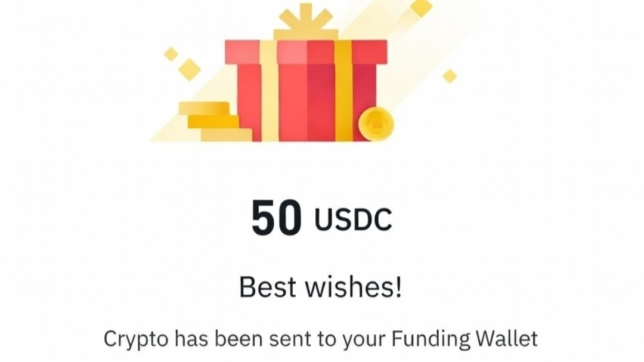The image size is (644, 362).
Task: Tap the topmost coin in the stack
Action: 204,108
